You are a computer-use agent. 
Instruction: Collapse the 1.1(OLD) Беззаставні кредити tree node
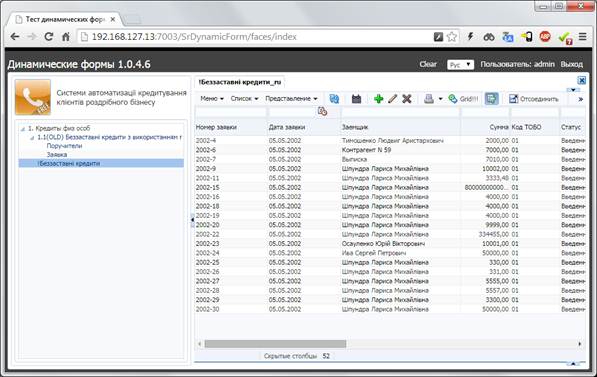tap(32, 137)
